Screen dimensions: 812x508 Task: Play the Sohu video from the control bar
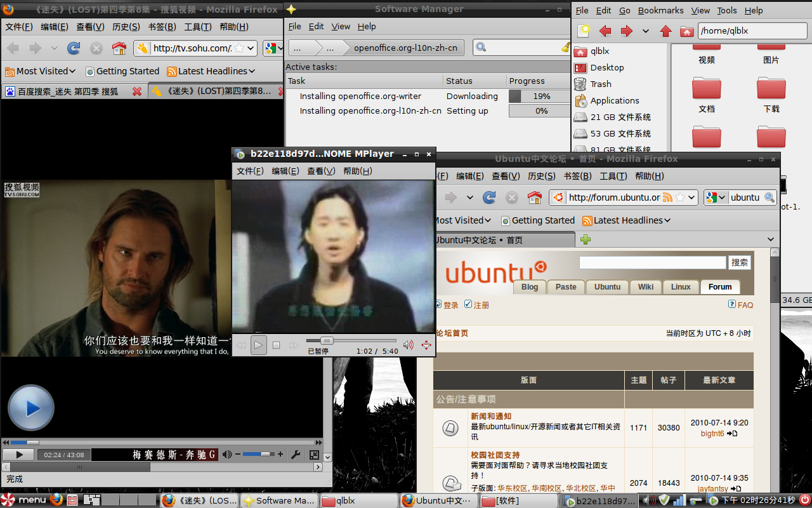click(x=19, y=455)
